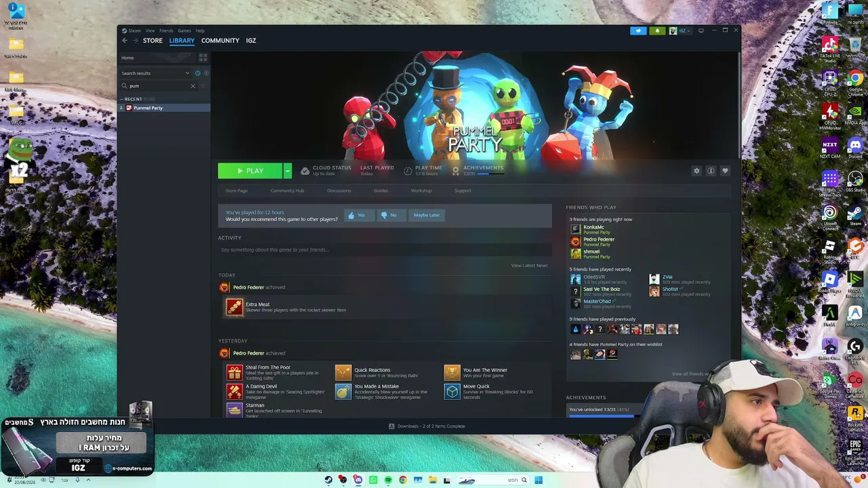Switch to Big Picture mode icon
Screen dimensions: 868x488
[701, 30]
